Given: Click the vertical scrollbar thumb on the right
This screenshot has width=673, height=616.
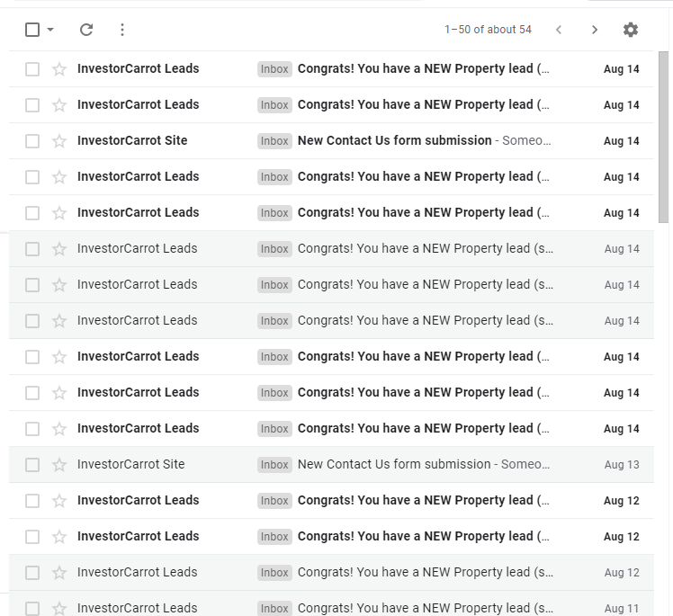Looking at the screenshot, I should (x=664, y=138).
